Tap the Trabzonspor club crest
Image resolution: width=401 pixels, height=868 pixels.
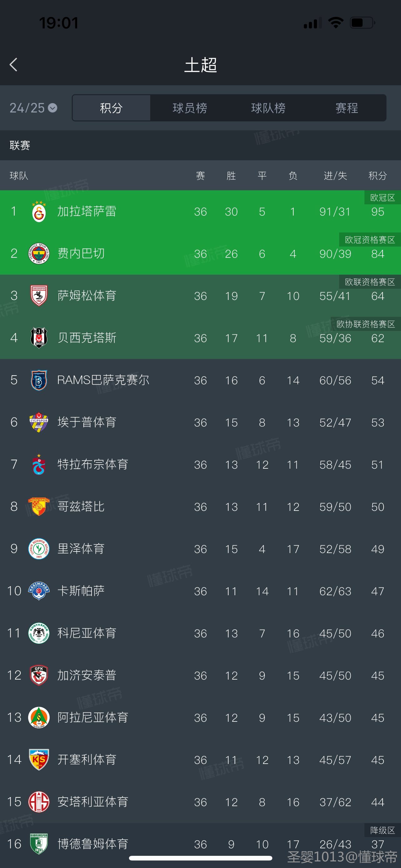[x=39, y=465]
